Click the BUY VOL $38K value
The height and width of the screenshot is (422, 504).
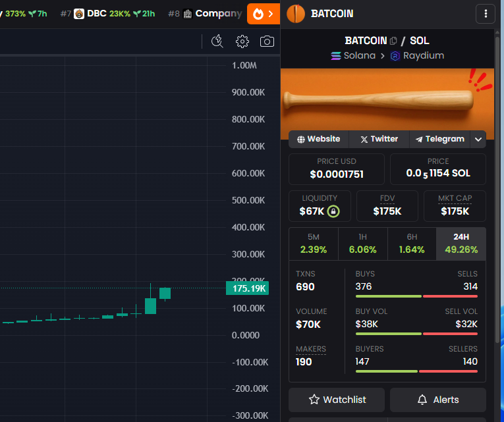(x=367, y=324)
